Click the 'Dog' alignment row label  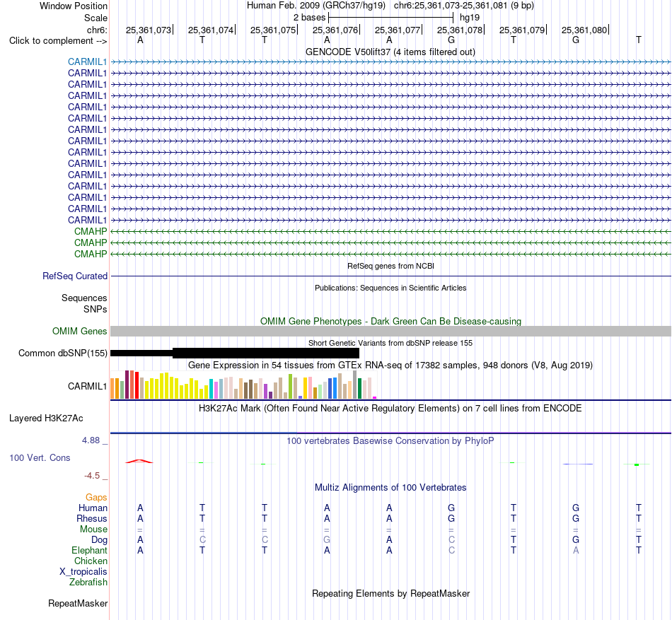pyautogui.click(x=100, y=539)
